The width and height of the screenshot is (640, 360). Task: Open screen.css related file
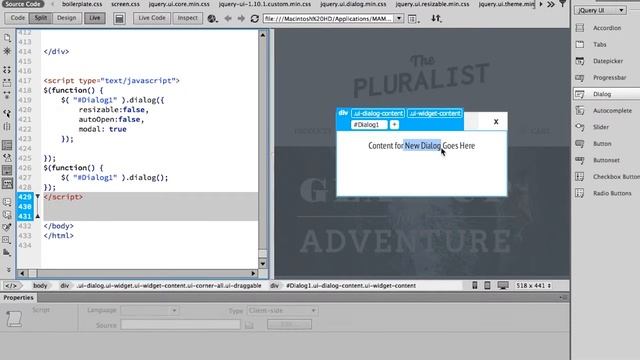pos(125,4)
